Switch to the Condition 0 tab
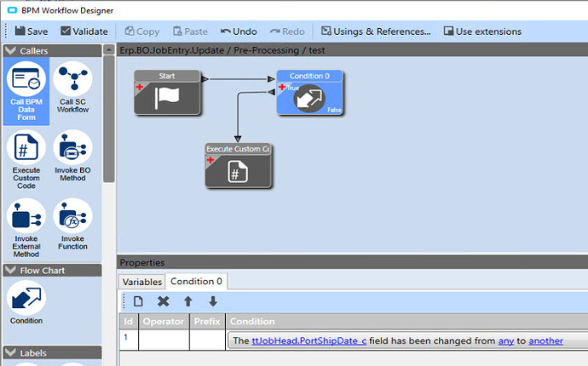Screen dimensions: 588x366 tap(196, 281)
